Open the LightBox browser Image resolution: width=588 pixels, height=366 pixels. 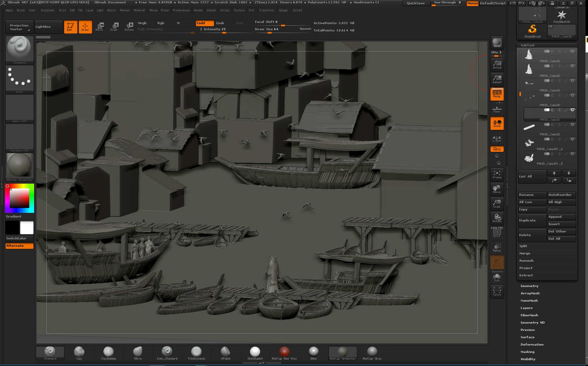pyautogui.click(x=48, y=27)
